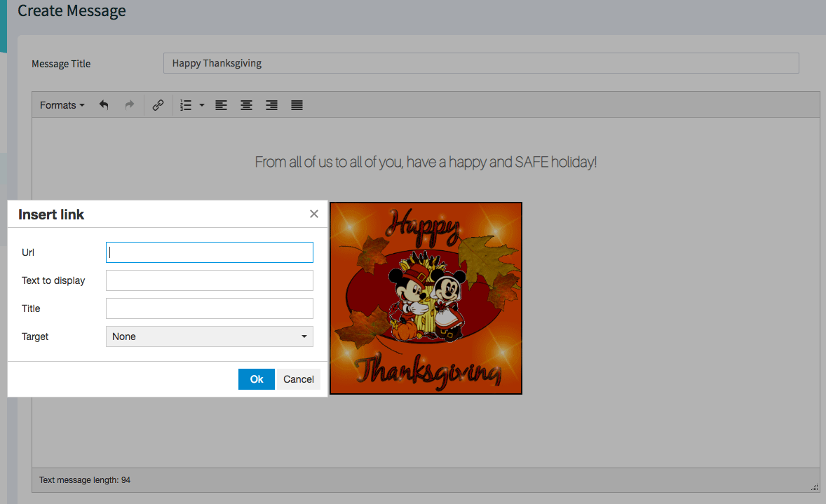Image resolution: width=826 pixels, height=504 pixels.
Task: Select the Happy Thanksgiving image
Action: point(426,298)
